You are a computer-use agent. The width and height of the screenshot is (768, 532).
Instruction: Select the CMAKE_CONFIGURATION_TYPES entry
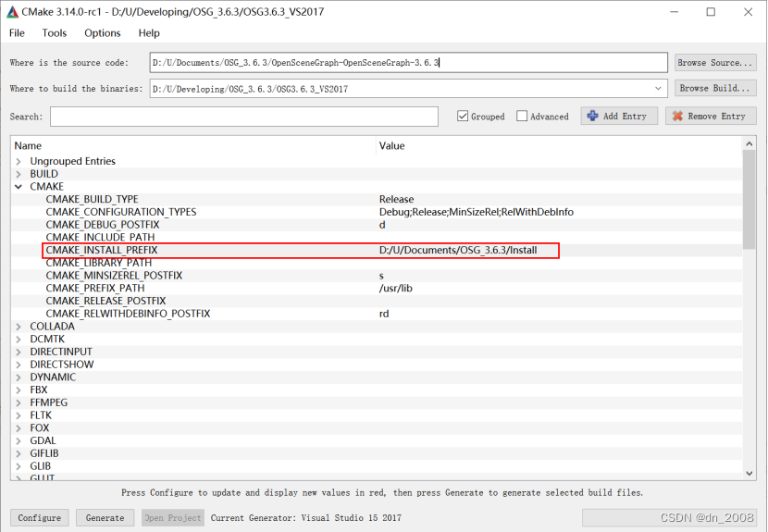121,212
